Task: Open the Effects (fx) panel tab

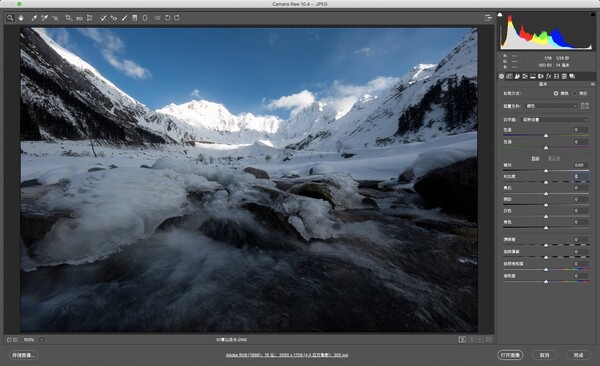Action: point(548,76)
